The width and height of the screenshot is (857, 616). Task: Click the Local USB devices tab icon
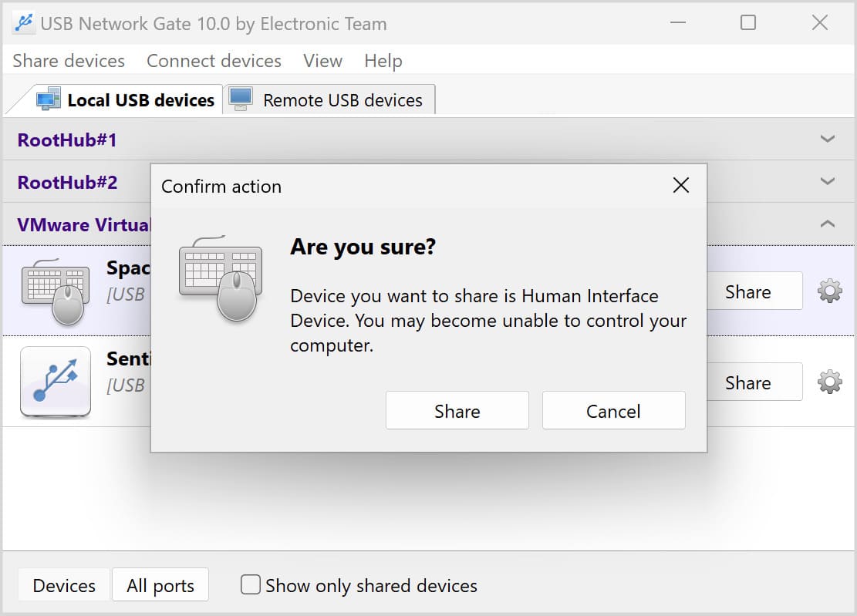coord(49,99)
